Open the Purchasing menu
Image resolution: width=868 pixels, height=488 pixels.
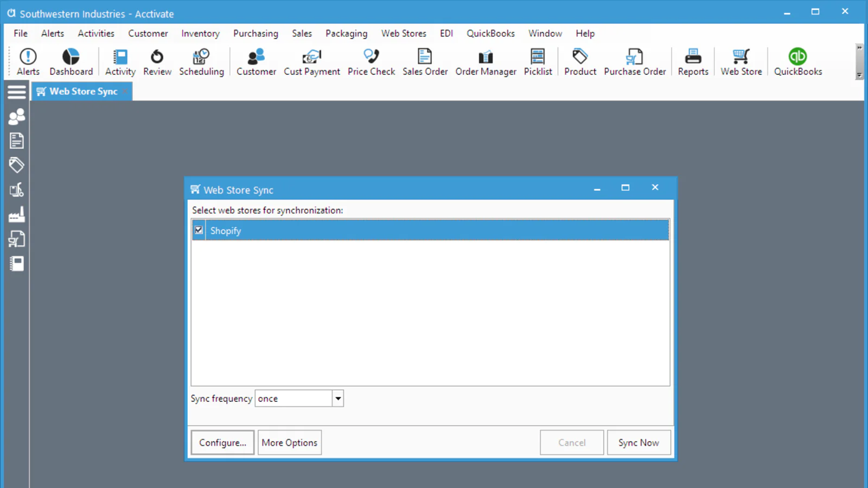point(256,33)
